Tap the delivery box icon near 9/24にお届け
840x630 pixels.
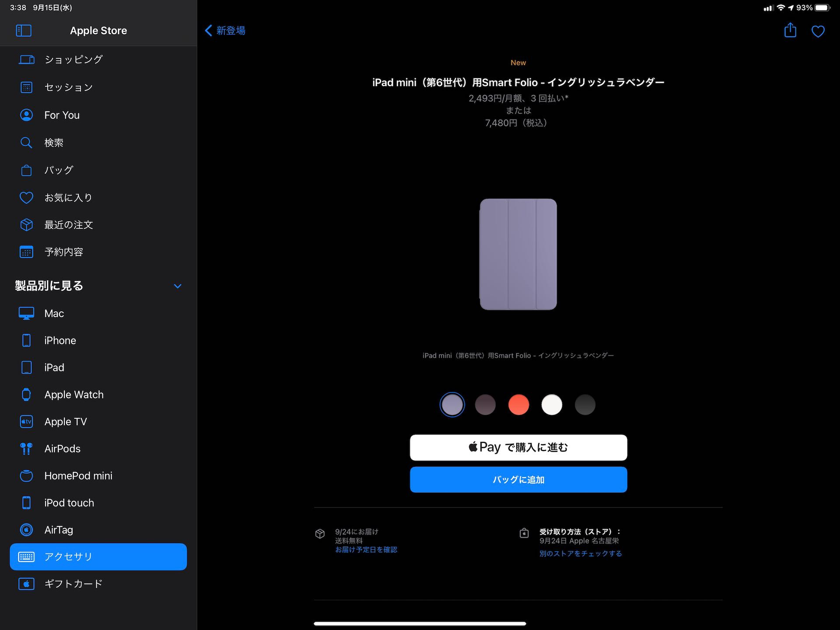coord(320,534)
